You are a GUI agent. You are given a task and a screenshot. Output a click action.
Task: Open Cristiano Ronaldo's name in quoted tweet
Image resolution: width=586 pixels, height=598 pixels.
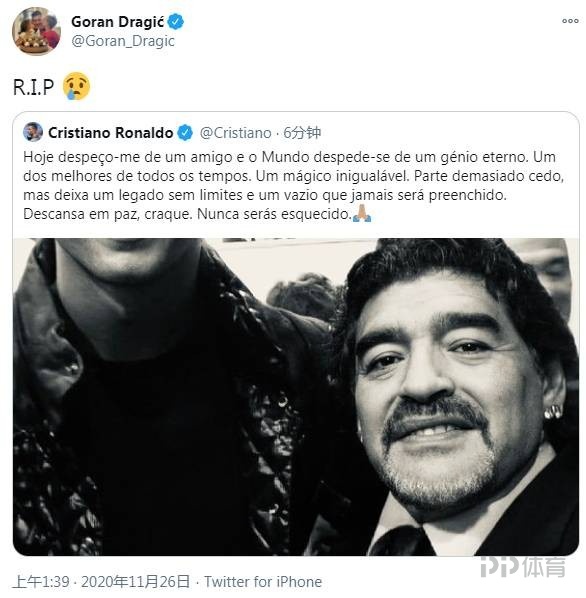click(111, 133)
